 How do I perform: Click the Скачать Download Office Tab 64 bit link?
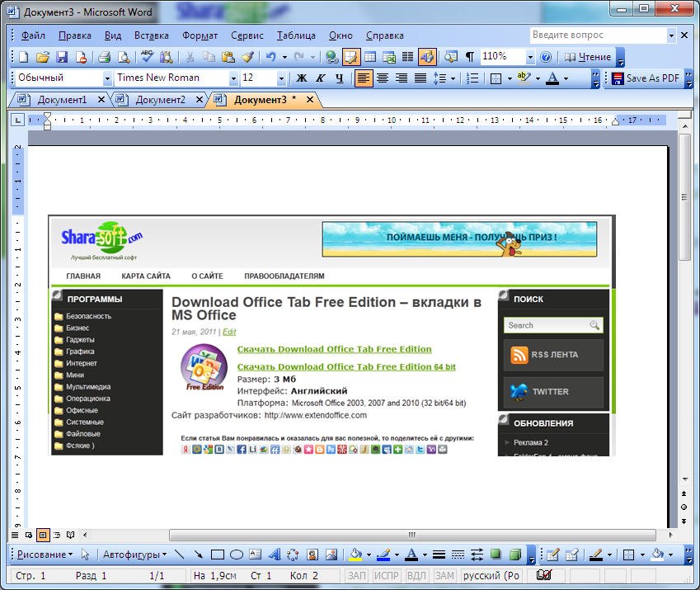pyautogui.click(x=346, y=366)
